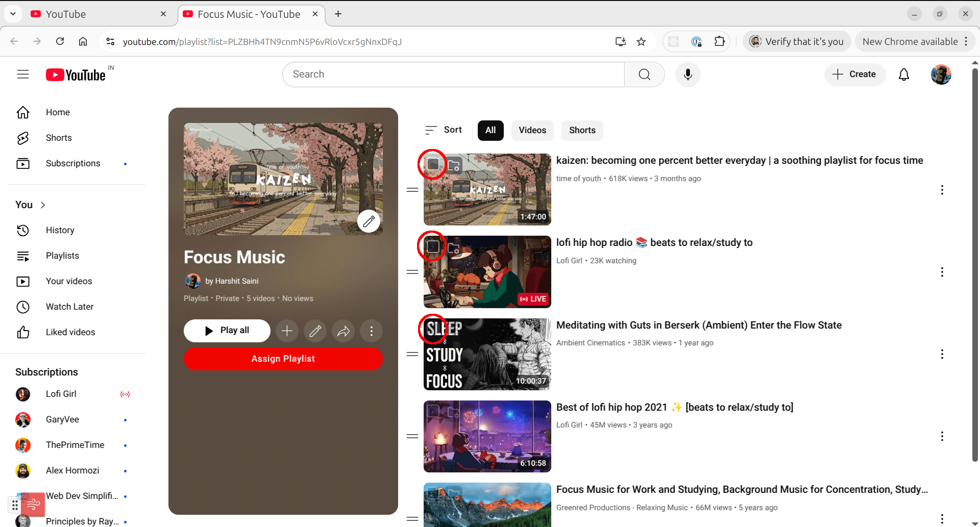Tick the checkbox on lofi hip hop radio
The height and width of the screenshot is (527, 980).
433,246
